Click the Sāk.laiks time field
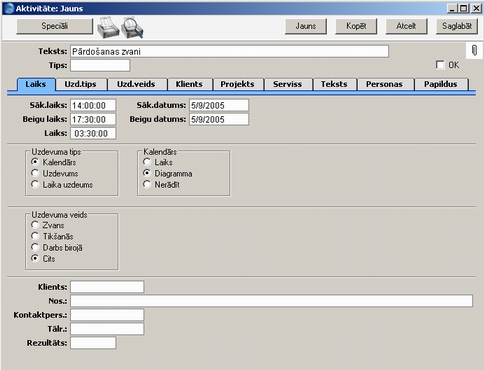484x370 pixels. pyautogui.click(x=93, y=105)
